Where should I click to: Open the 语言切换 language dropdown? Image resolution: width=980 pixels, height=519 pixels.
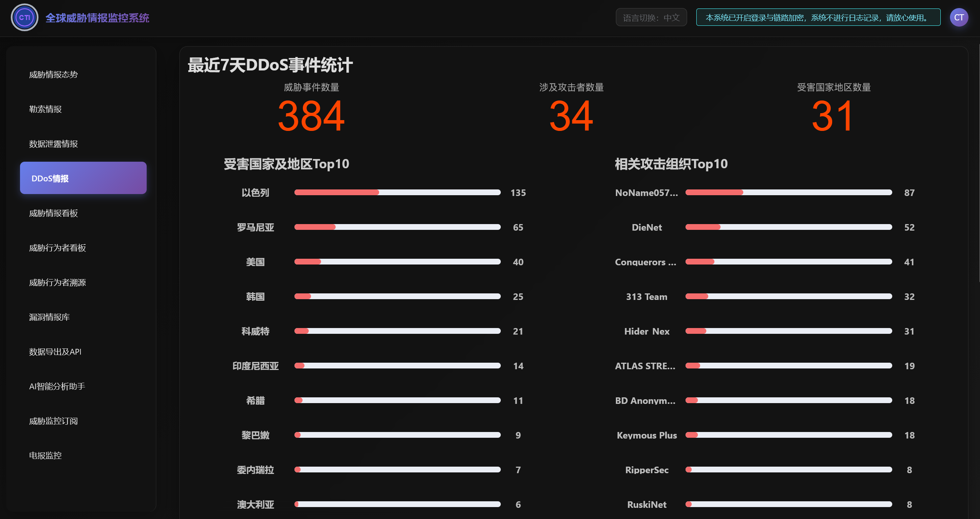point(651,17)
